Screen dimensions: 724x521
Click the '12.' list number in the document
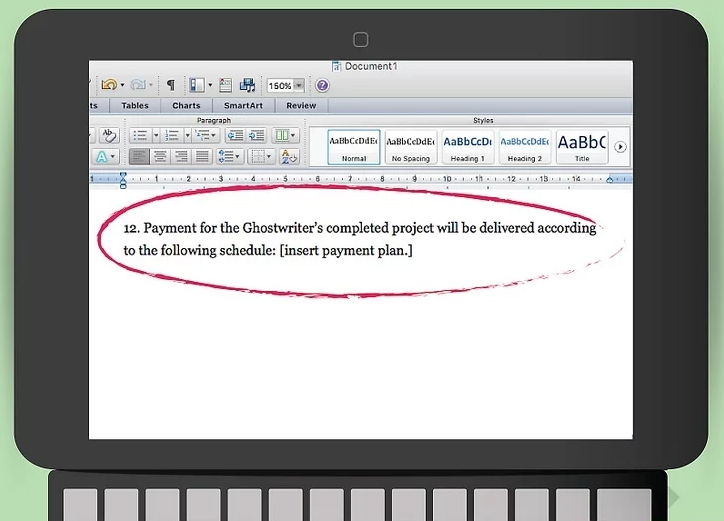tap(132, 228)
